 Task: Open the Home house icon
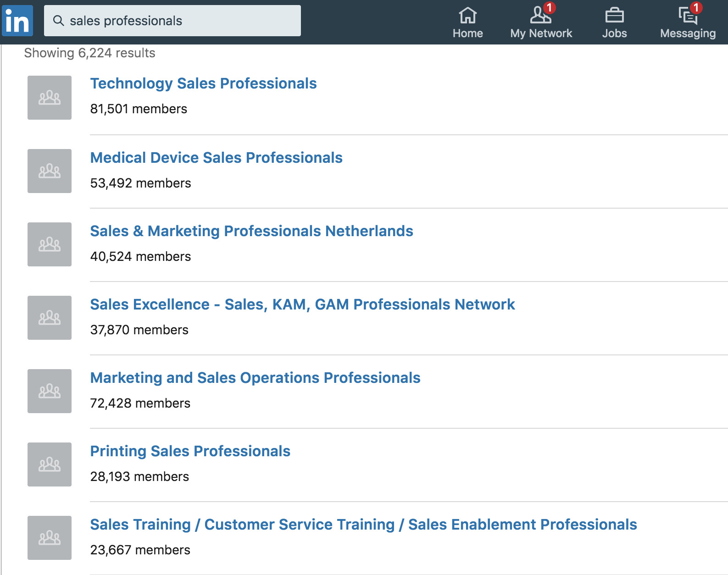pos(467,15)
